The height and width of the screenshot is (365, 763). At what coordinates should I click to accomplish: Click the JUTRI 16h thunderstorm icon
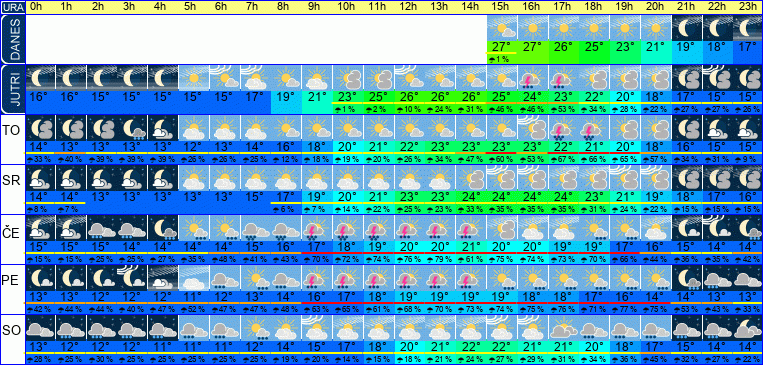(532, 77)
